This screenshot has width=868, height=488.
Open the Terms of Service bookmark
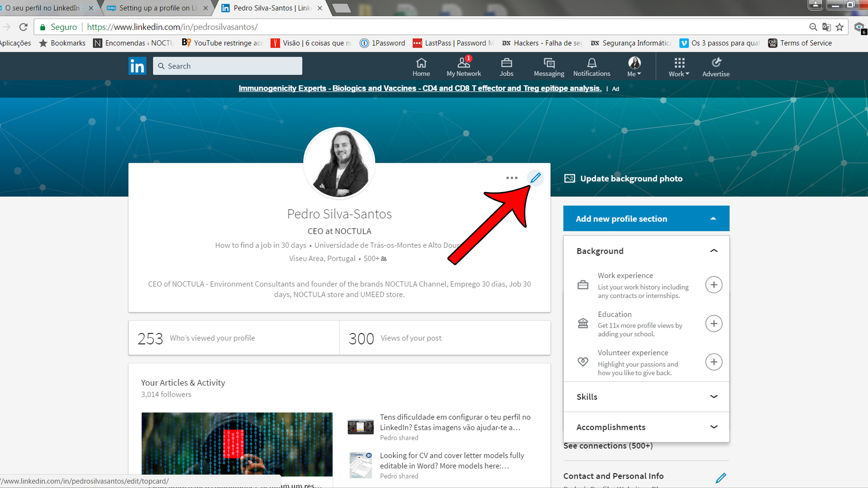point(800,43)
